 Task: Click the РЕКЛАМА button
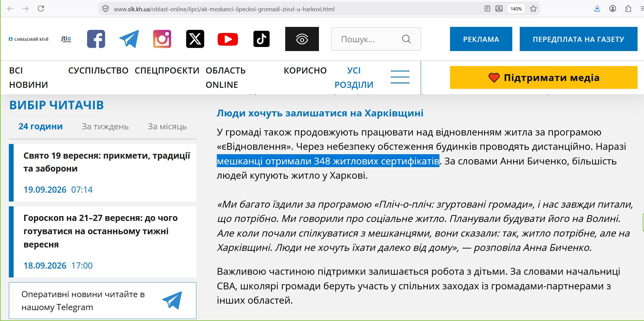pos(481,39)
